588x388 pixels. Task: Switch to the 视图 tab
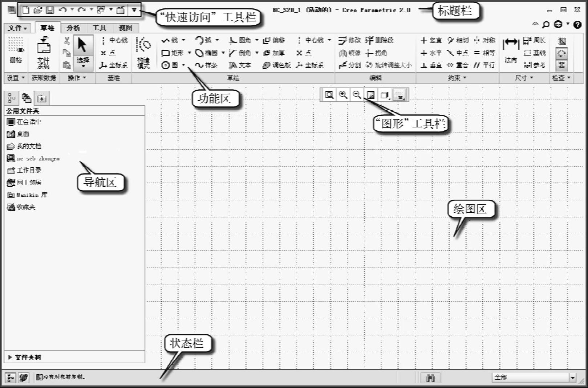[125, 28]
